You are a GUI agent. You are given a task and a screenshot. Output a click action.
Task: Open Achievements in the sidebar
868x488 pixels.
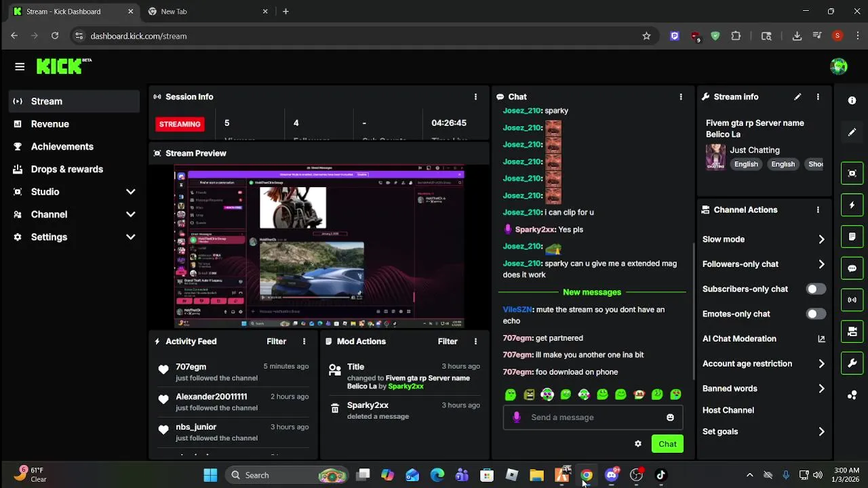pyautogui.click(x=75, y=146)
